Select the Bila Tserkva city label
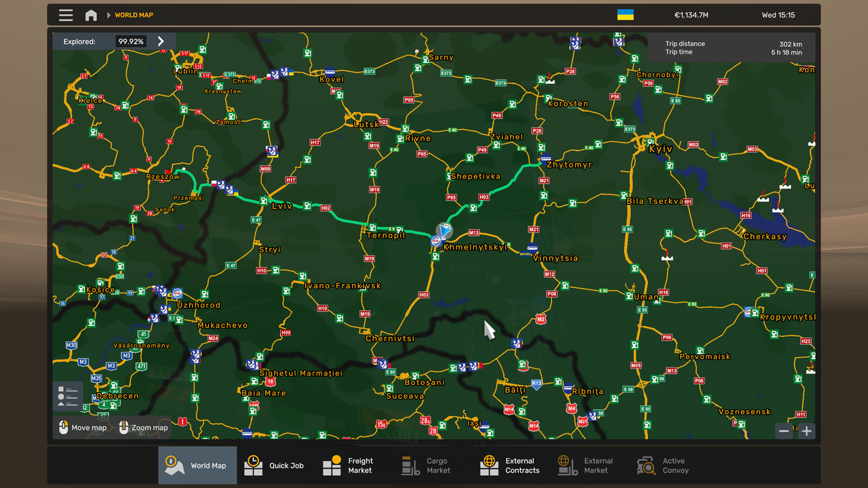The width and height of the screenshot is (868, 488). (655, 201)
